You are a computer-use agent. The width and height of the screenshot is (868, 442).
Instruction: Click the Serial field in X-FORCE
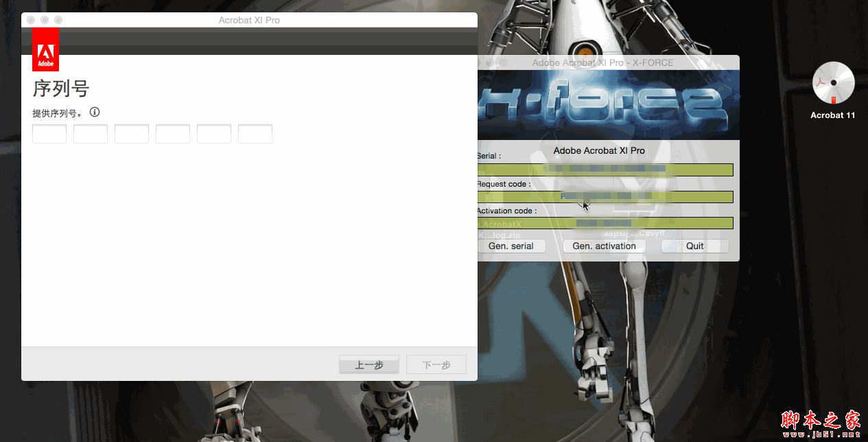pos(605,170)
